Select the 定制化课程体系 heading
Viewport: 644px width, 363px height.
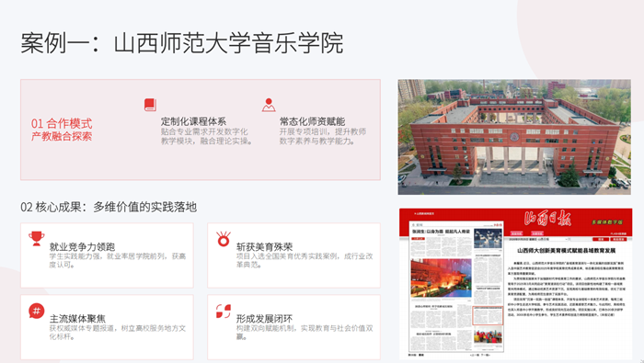(x=193, y=121)
